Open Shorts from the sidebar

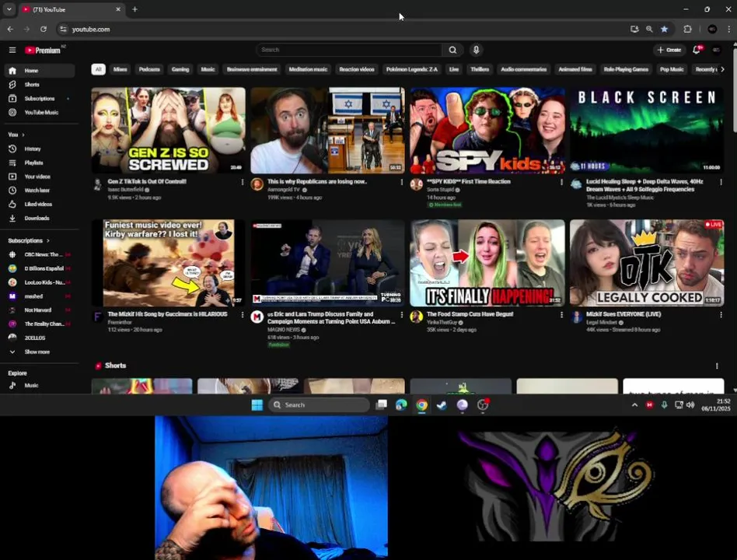pyautogui.click(x=40, y=85)
